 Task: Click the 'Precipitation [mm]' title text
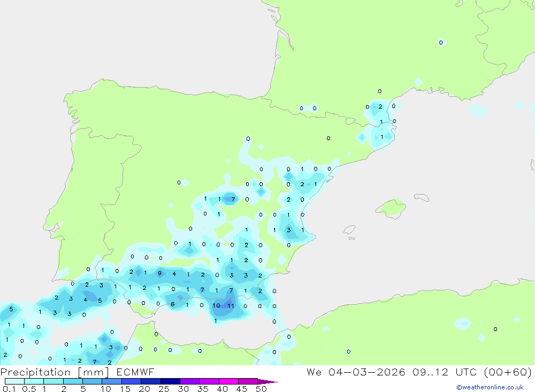(x=55, y=372)
